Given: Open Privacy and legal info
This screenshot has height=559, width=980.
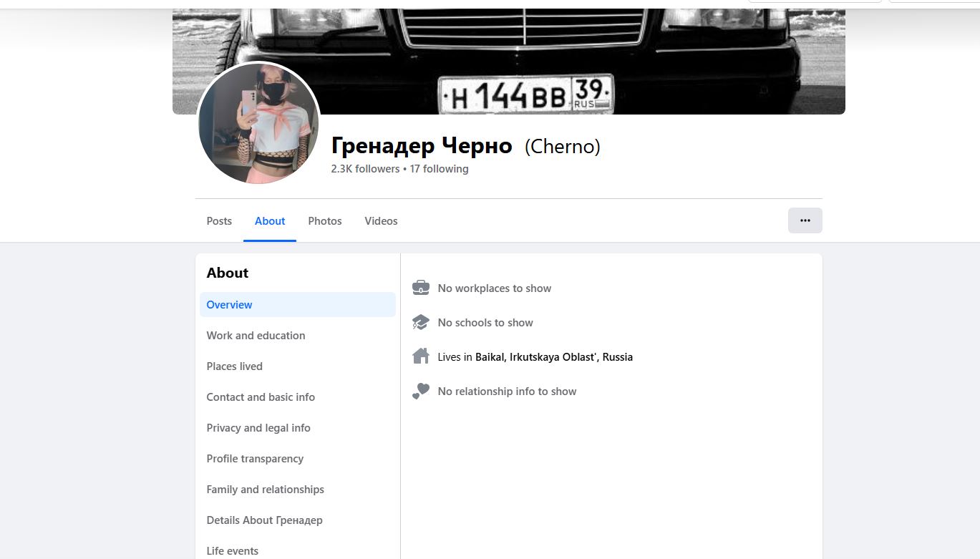Looking at the screenshot, I should (x=298, y=428).
